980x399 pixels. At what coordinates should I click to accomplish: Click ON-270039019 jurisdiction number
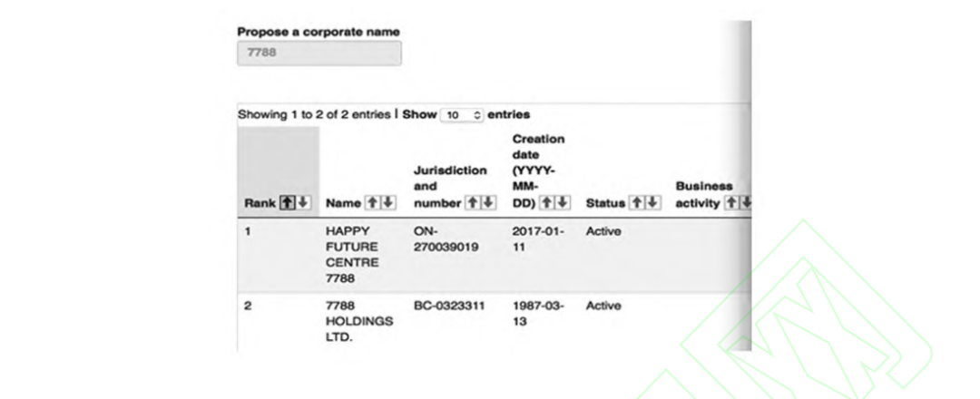coord(446,239)
